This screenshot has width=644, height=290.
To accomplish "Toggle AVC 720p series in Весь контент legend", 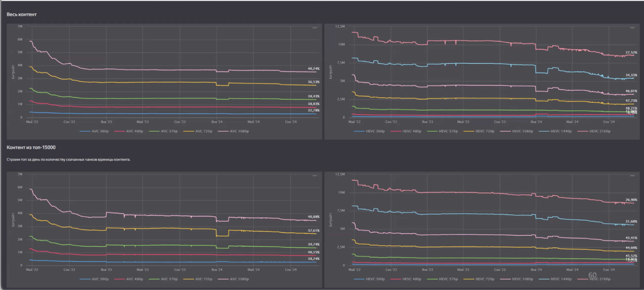I will (198, 131).
